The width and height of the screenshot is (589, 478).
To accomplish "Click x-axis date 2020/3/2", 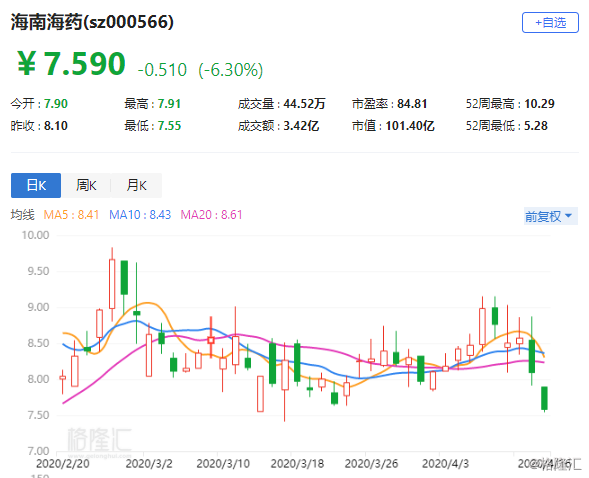I will [x=149, y=464].
